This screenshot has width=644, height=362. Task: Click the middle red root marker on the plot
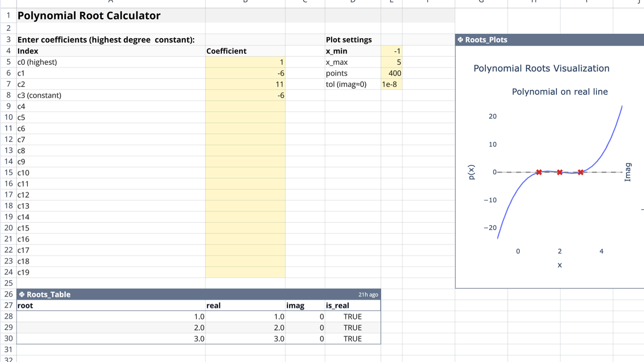[559, 172]
